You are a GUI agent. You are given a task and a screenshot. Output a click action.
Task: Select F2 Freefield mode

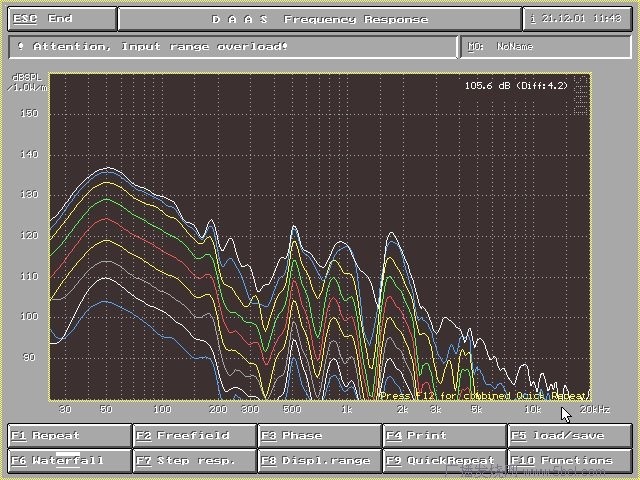194,436
